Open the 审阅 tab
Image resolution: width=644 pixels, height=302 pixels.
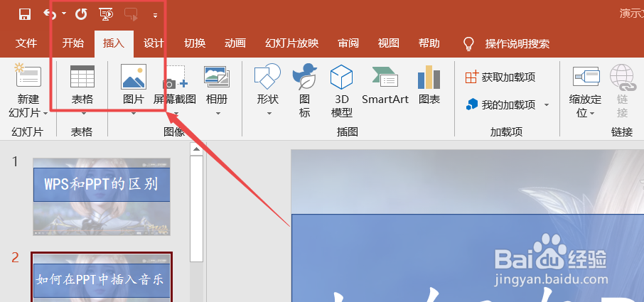click(x=348, y=43)
